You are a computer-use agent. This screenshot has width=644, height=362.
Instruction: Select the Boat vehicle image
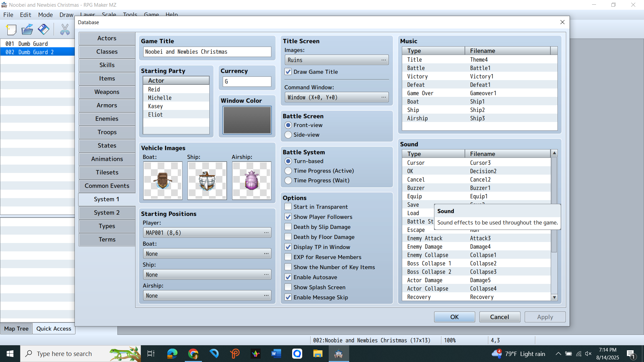tap(163, 181)
